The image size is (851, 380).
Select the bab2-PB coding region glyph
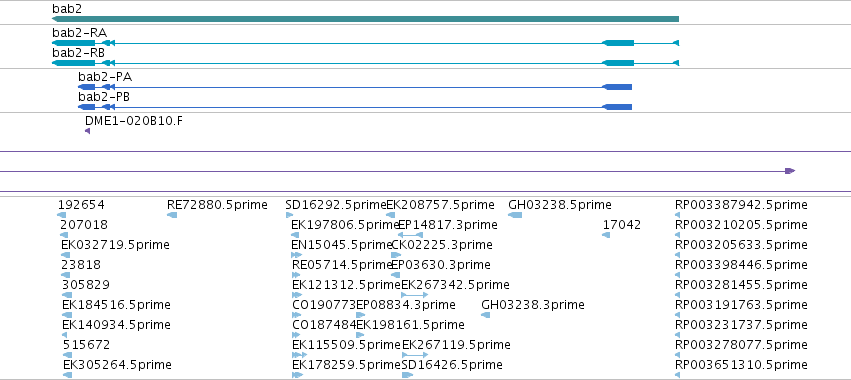(355, 107)
